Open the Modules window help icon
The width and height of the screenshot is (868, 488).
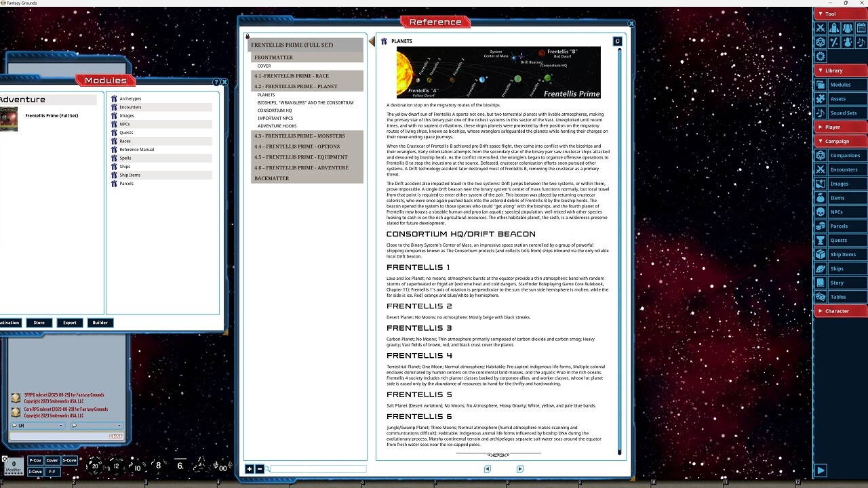(216, 82)
